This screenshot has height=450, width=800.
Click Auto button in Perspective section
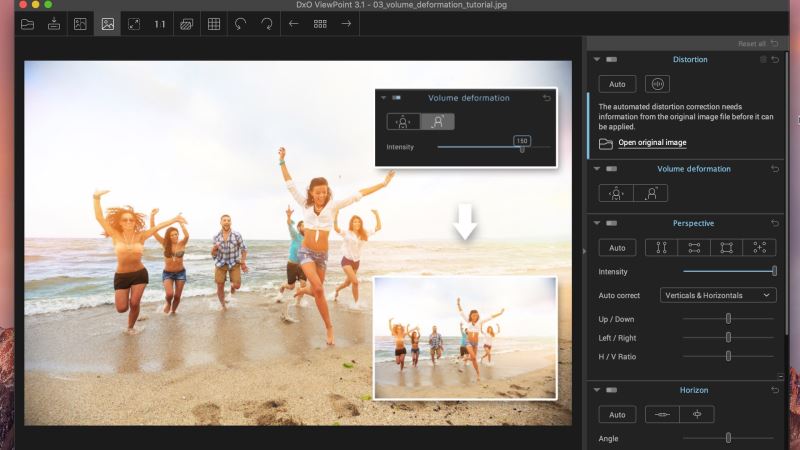point(617,248)
